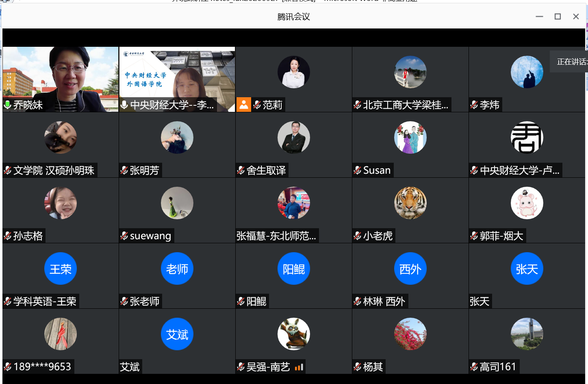Click the name label 张福慧-东北师范
The height and width of the screenshot is (384, 588).
276,236
